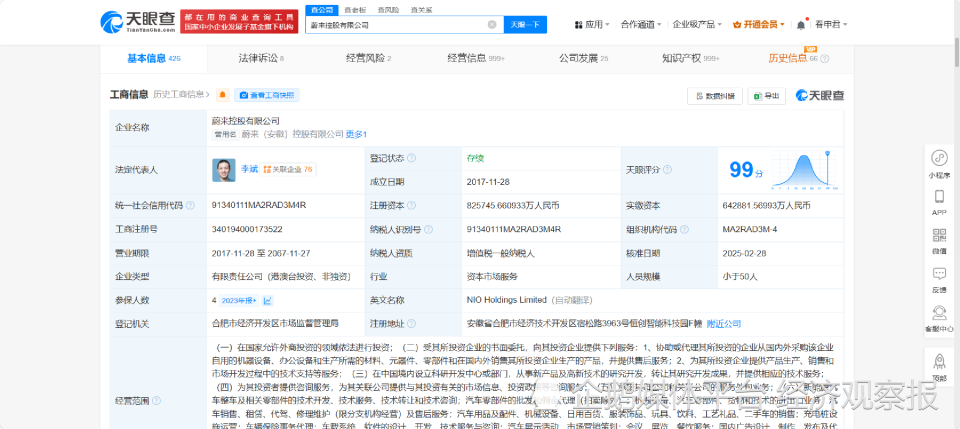The width and height of the screenshot is (960, 429).
Task: Open the 历史信息 VIP section tab
Action: [793, 58]
